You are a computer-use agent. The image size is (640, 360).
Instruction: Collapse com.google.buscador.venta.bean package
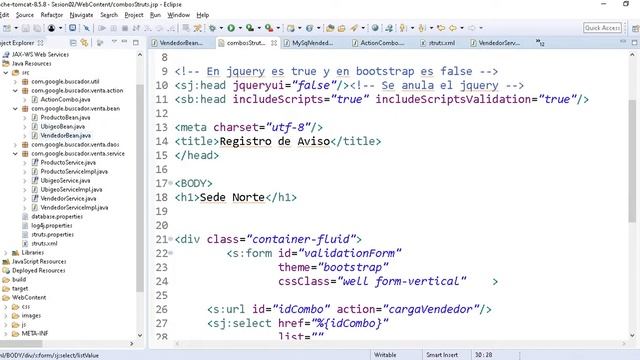(15, 109)
